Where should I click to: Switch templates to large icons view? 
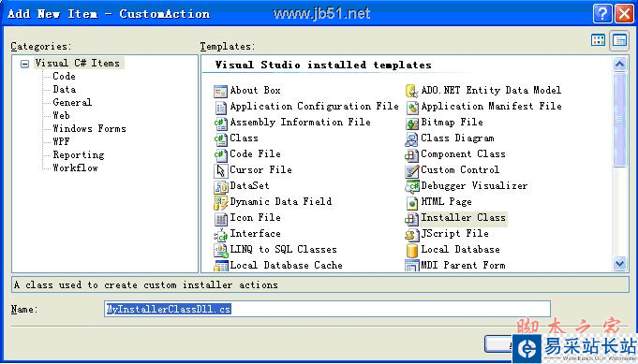tap(598, 40)
